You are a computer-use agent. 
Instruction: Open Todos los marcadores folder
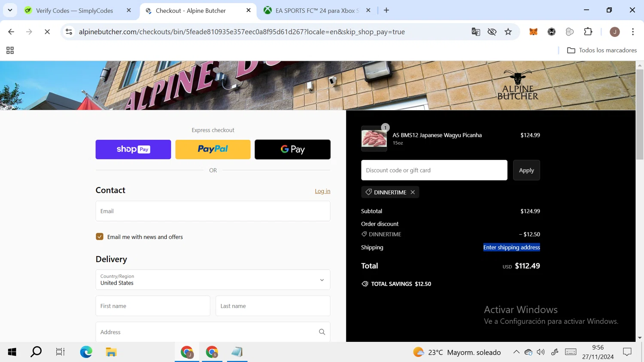(601, 50)
